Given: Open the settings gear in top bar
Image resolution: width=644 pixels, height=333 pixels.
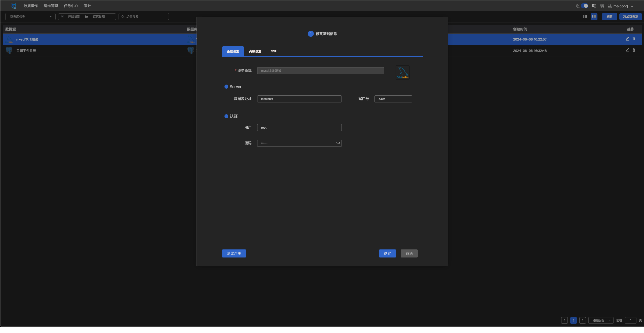Looking at the screenshot, I should pos(602,6).
